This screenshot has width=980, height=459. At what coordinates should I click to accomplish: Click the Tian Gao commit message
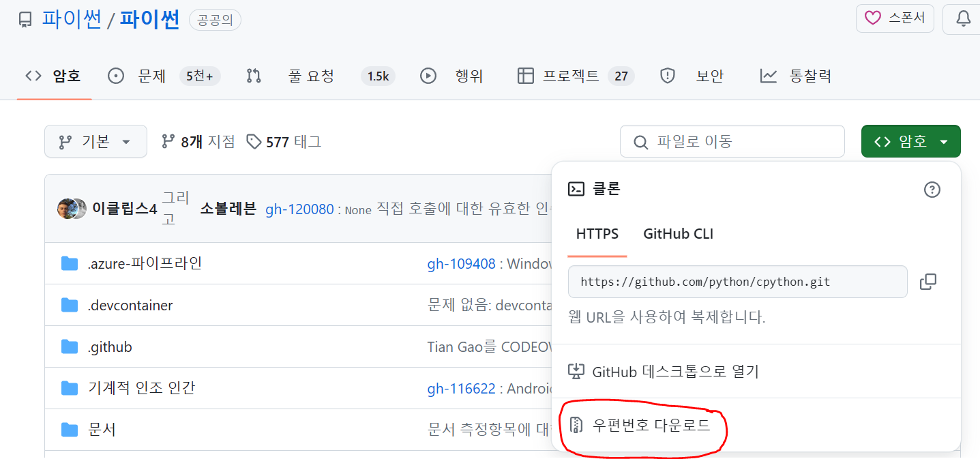coord(490,346)
